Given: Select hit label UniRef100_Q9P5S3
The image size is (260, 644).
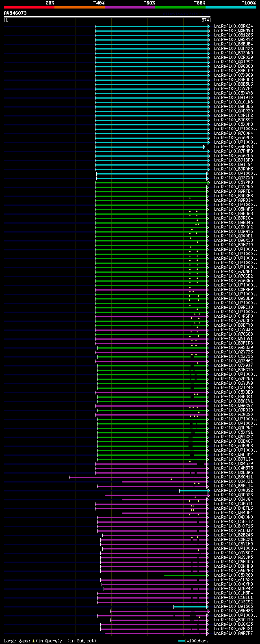Looking at the screenshot, I should click(x=234, y=495).
